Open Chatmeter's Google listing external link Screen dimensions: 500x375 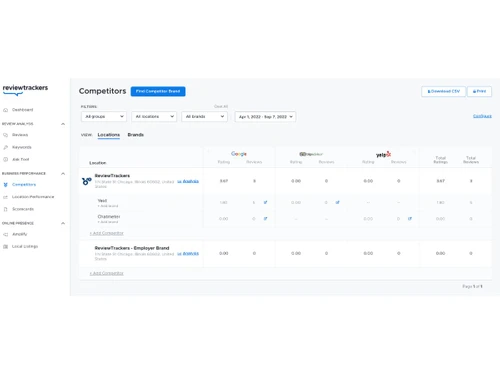265,219
